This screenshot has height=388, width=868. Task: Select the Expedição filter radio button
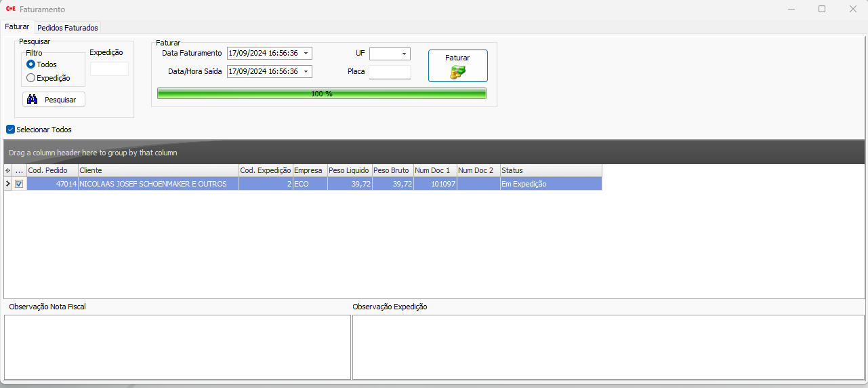pos(30,78)
